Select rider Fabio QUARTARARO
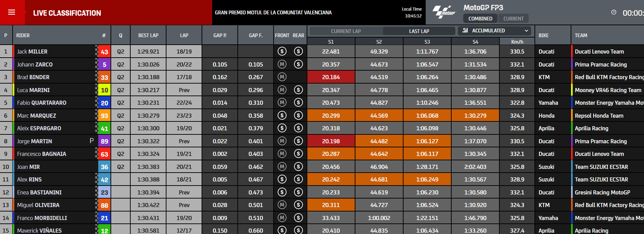 [x=42, y=103]
